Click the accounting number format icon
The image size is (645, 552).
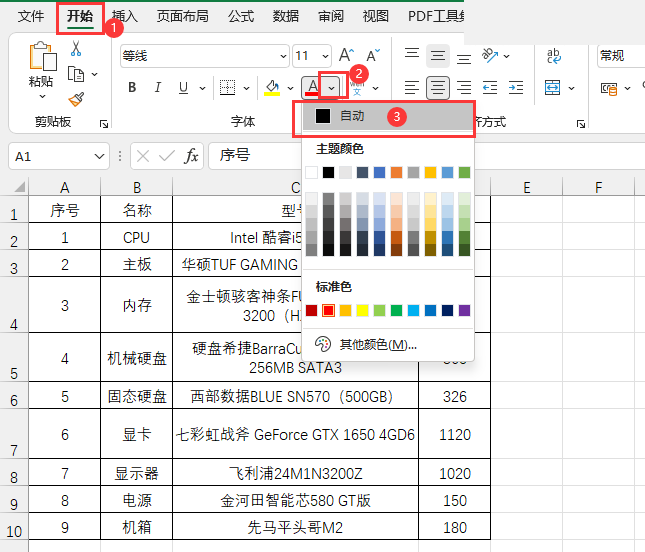(609, 88)
